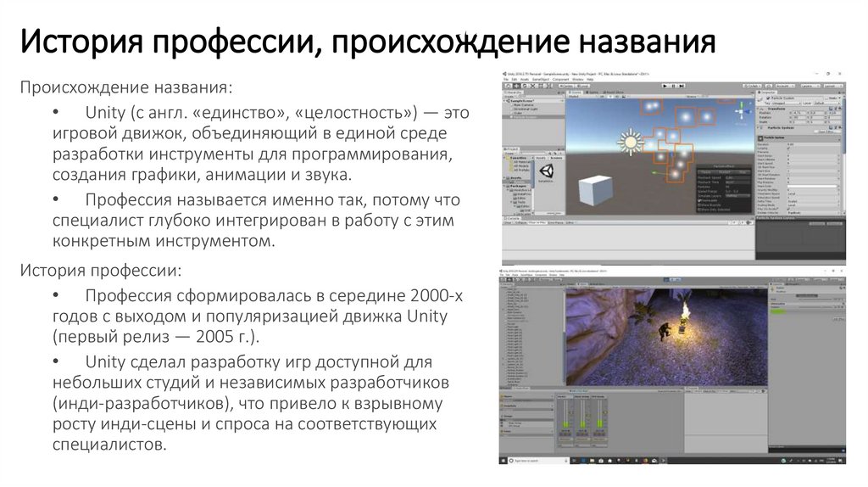Click the white Start Color swatch in Inspector

[812, 186]
